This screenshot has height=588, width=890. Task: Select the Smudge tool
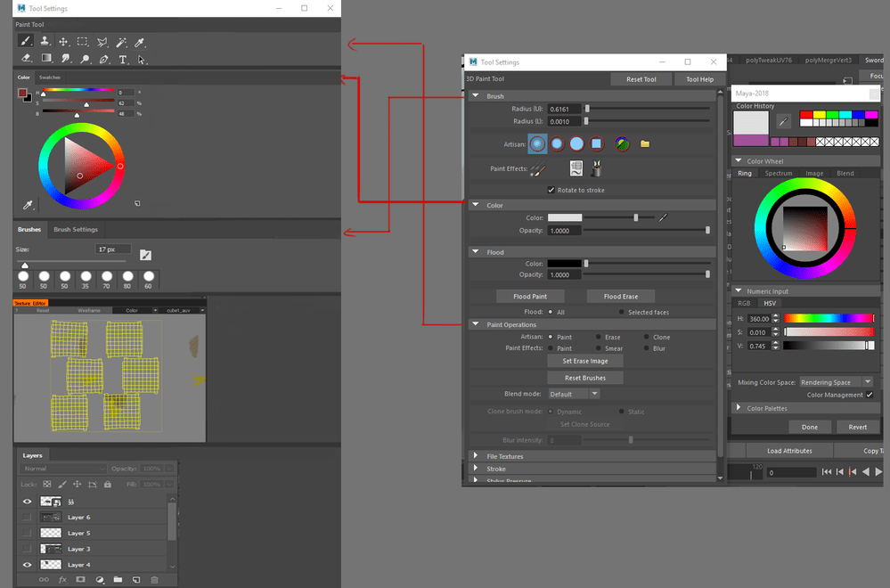click(65, 59)
